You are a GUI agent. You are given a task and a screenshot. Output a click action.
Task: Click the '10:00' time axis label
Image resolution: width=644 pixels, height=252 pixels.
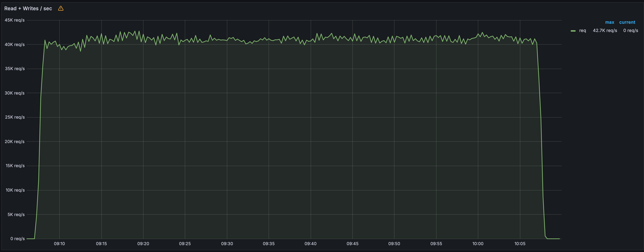coord(478,244)
